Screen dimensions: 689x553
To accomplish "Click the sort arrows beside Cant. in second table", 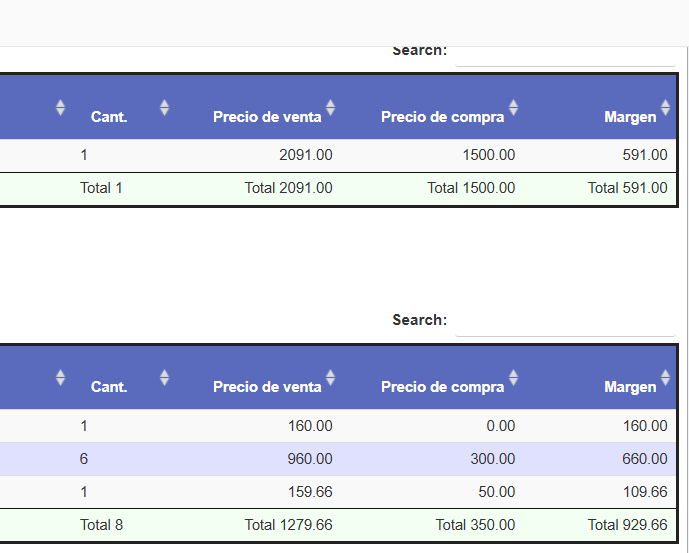I will (x=164, y=377).
